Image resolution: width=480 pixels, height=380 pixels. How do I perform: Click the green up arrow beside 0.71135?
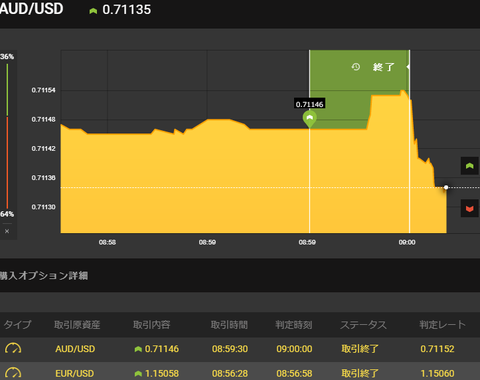(93, 11)
